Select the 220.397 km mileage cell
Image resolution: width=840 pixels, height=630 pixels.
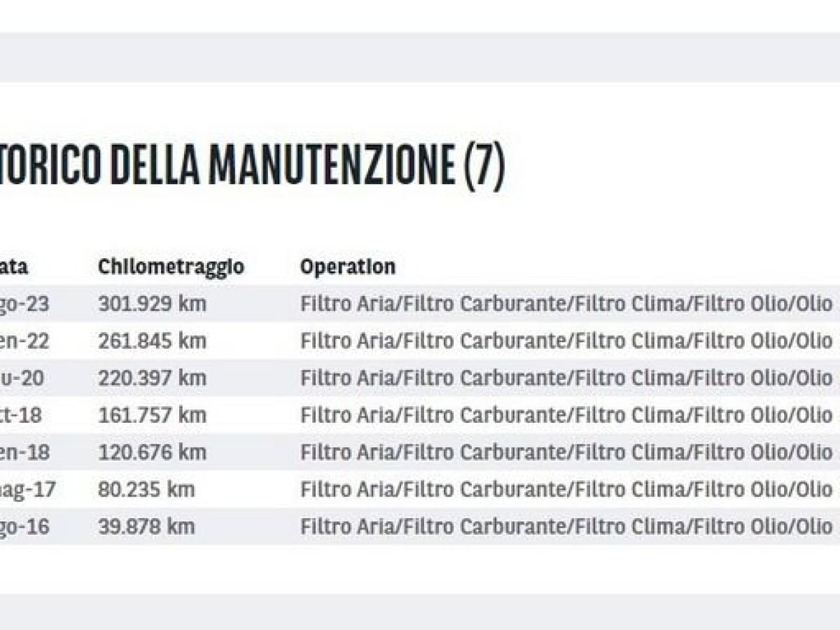pos(152,378)
